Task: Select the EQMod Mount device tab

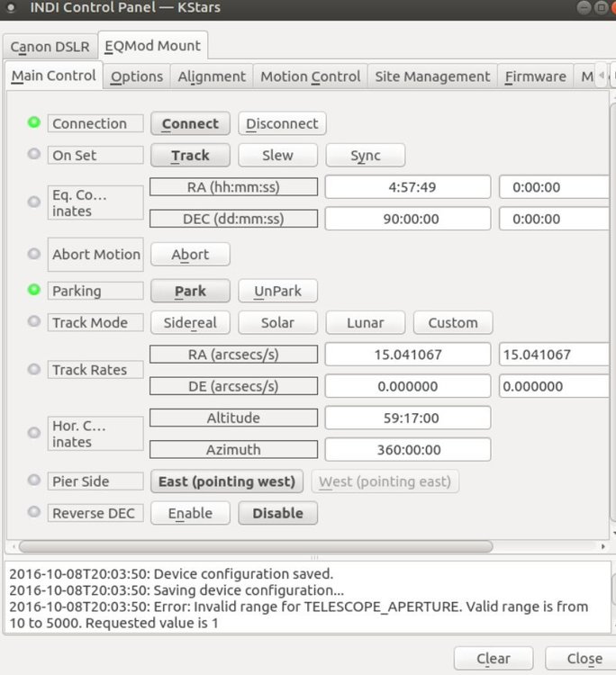Action: (x=153, y=46)
